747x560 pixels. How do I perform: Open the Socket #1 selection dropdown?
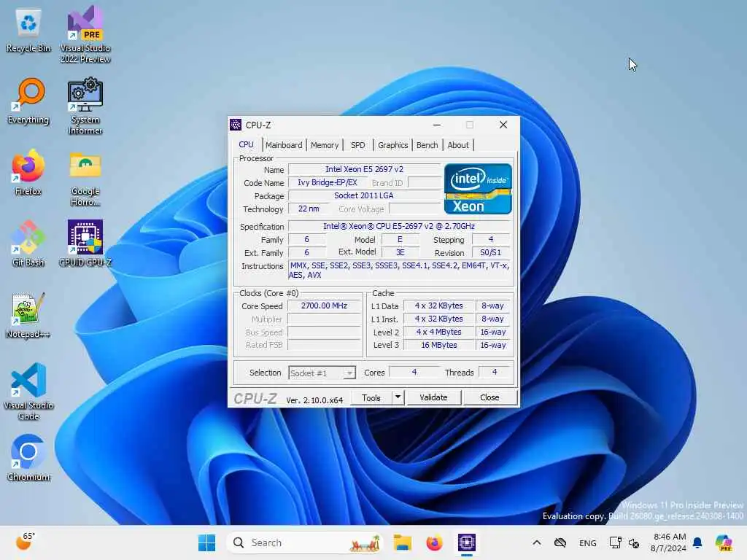(x=322, y=373)
